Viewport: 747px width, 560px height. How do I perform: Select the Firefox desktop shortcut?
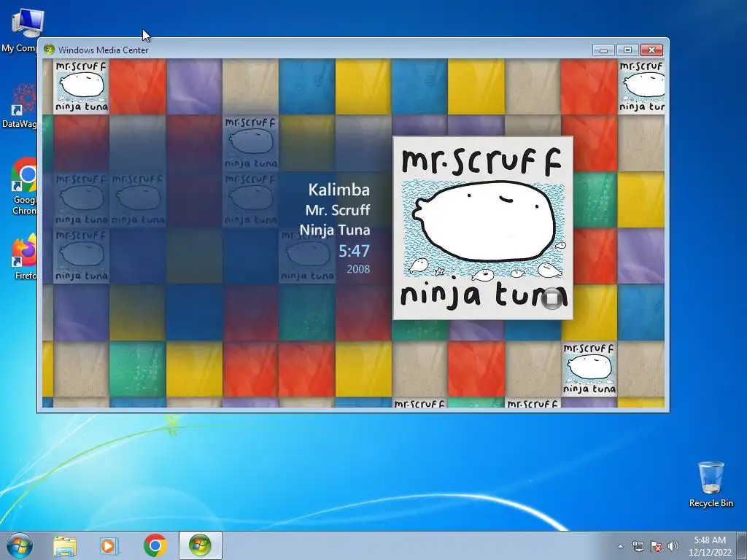[x=24, y=256]
